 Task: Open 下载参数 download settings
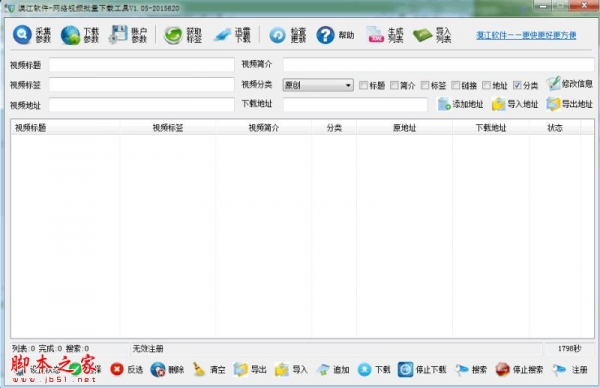(x=80, y=35)
